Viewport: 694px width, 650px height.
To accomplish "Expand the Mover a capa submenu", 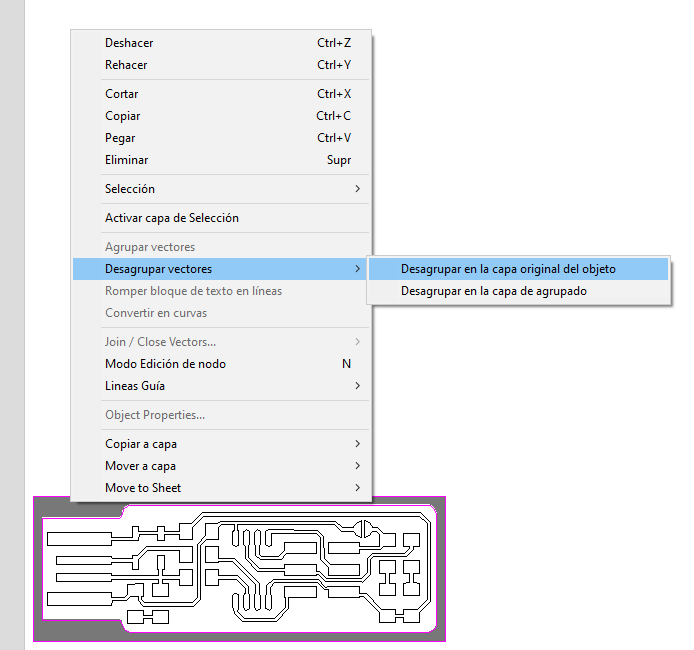I will (x=221, y=466).
